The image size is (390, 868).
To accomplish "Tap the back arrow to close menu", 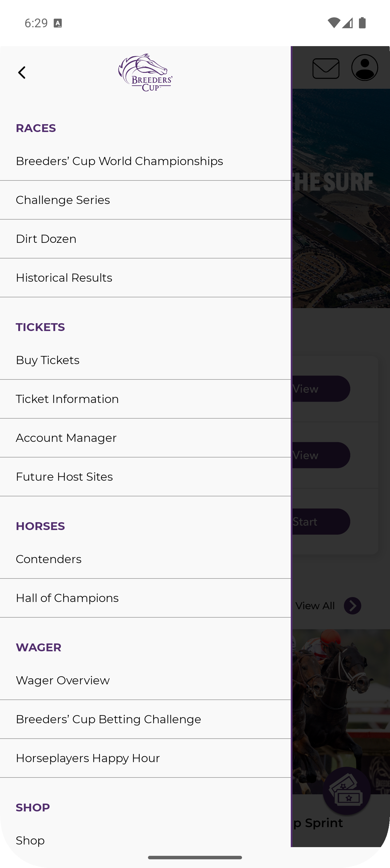I will pos(22,73).
